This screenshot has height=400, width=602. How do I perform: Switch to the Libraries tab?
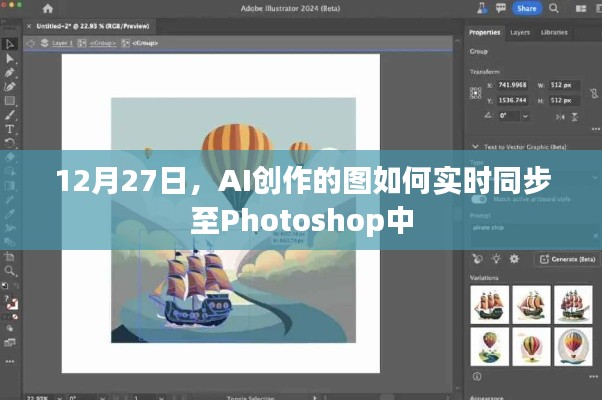[554, 33]
